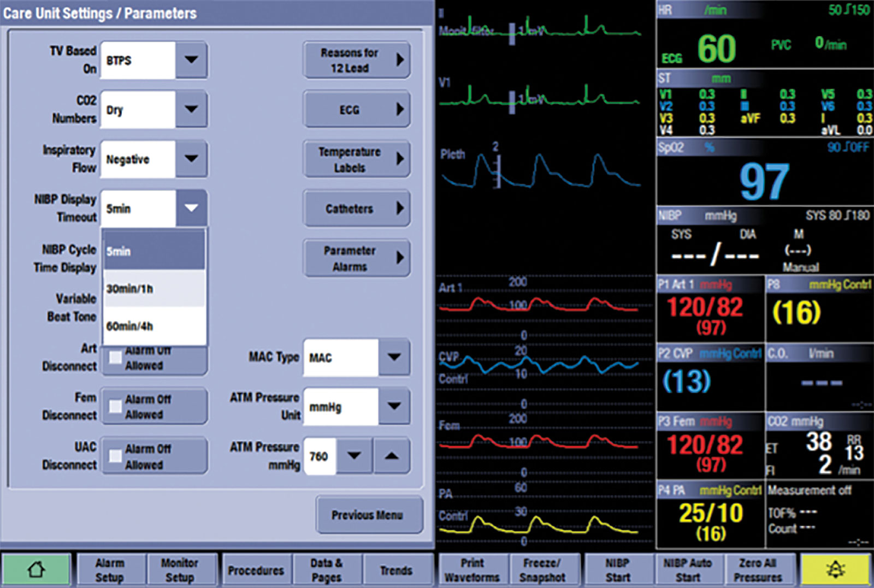Check Alarm Off Allowed for Fem Disconnect
This screenshot has width=874, height=588.
[114, 406]
